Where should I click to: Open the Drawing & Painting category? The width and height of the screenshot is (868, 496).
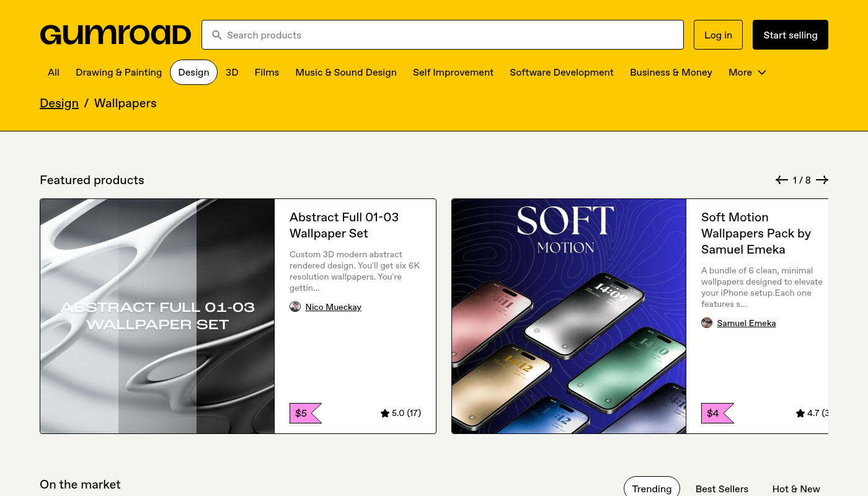[x=118, y=73]
